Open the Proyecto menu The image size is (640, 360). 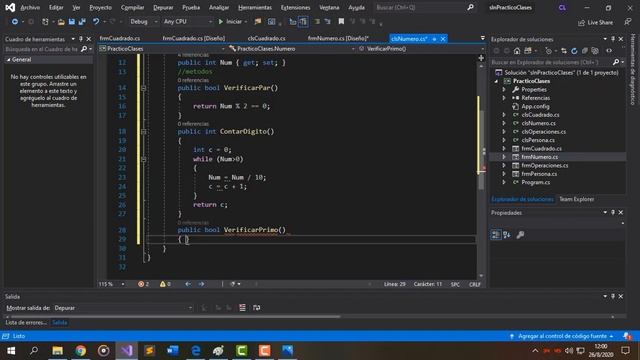pos(100,8)
